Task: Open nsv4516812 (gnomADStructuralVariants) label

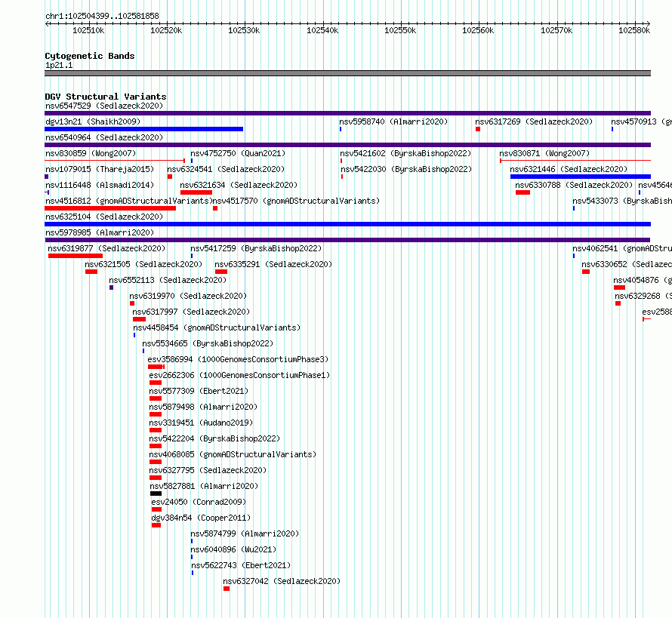Action: point(129,201)
